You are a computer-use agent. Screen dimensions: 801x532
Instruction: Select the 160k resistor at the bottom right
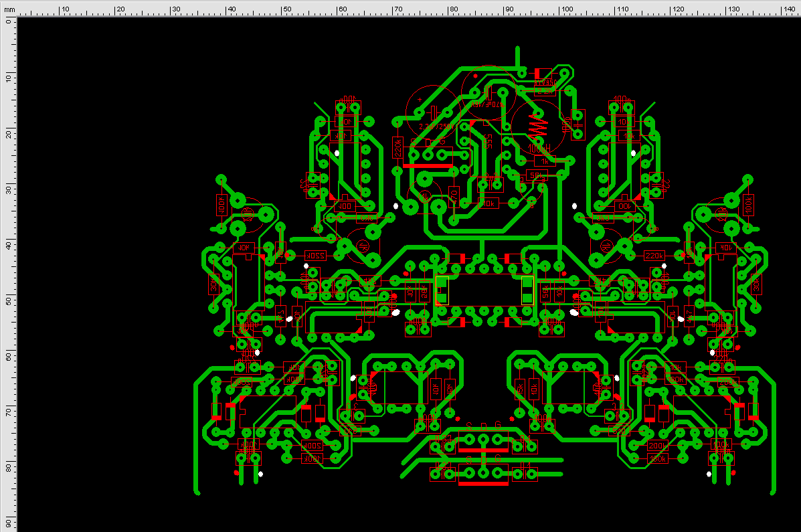(657, 459)
